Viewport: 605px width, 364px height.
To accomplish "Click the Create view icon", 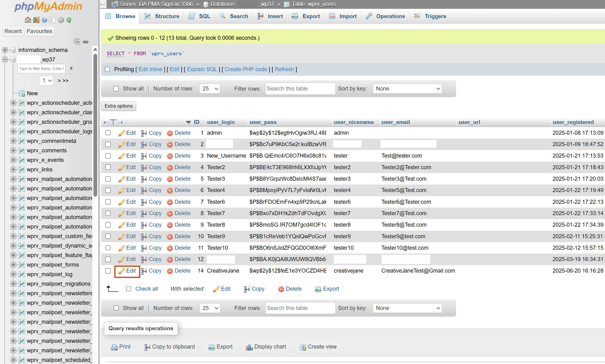I will click(303, 347).
